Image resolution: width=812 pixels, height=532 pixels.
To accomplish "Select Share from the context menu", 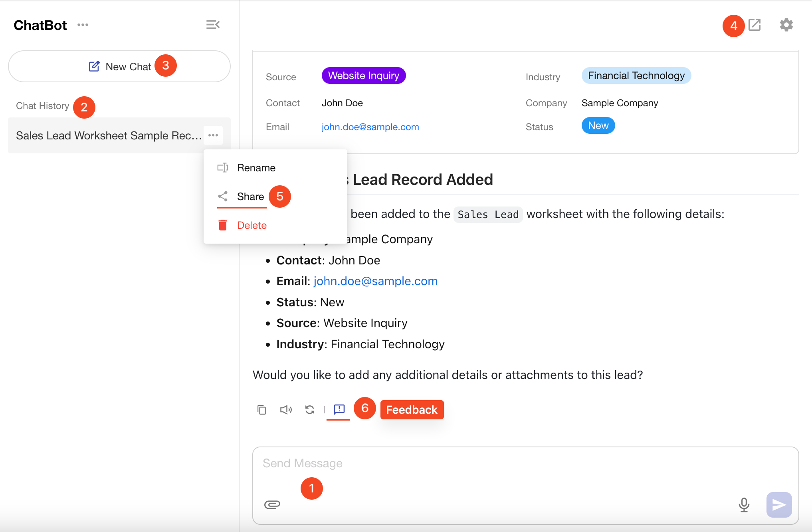I will click(x=250, y=197).
